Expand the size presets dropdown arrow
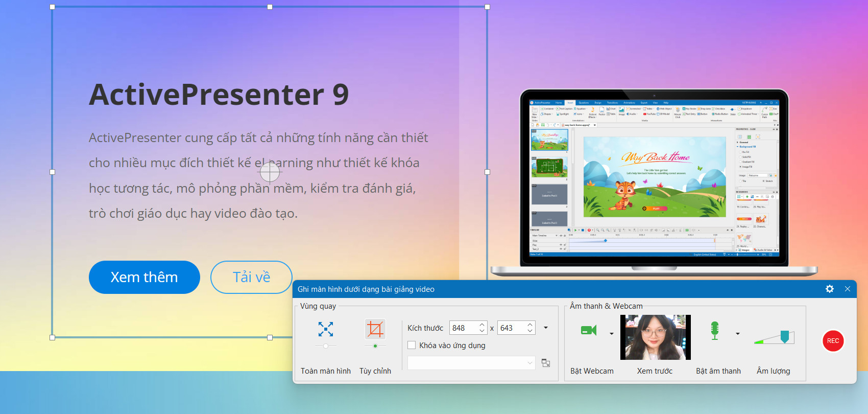 (546, 328)
